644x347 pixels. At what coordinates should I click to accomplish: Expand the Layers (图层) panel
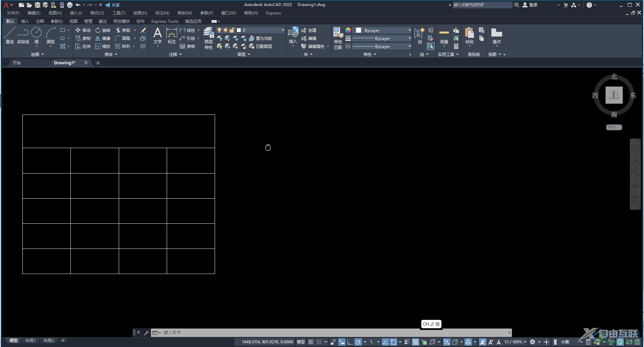click(244, 54)
